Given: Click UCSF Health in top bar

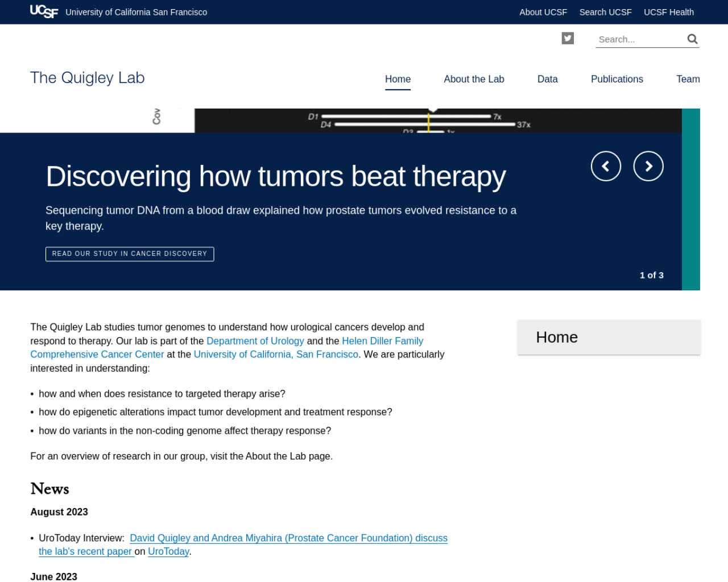Looking at the screenshot, I should point(668,12).
